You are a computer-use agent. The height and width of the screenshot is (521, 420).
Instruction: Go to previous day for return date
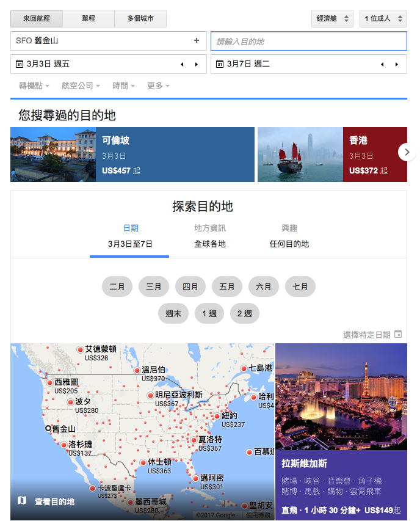pyautogui.click(x=382, y=64)
